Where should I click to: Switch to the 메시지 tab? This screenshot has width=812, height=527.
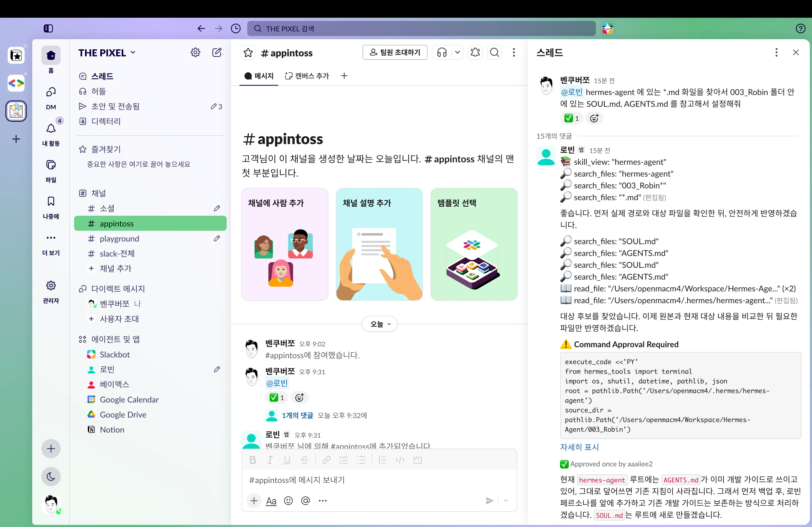259,76
